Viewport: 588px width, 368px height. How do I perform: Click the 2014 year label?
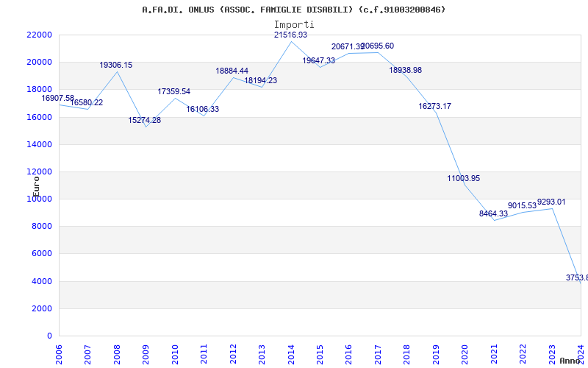[x=291, y=354]
